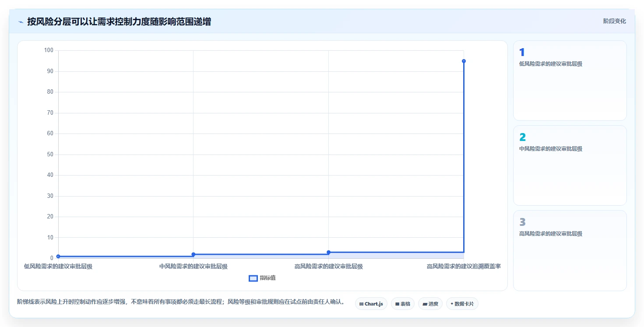Image resolution: width=644 pixels, height=327 pixels.
Task: Open card 2 中风险需求的建议审批层级
Action: tap(570, 165)
